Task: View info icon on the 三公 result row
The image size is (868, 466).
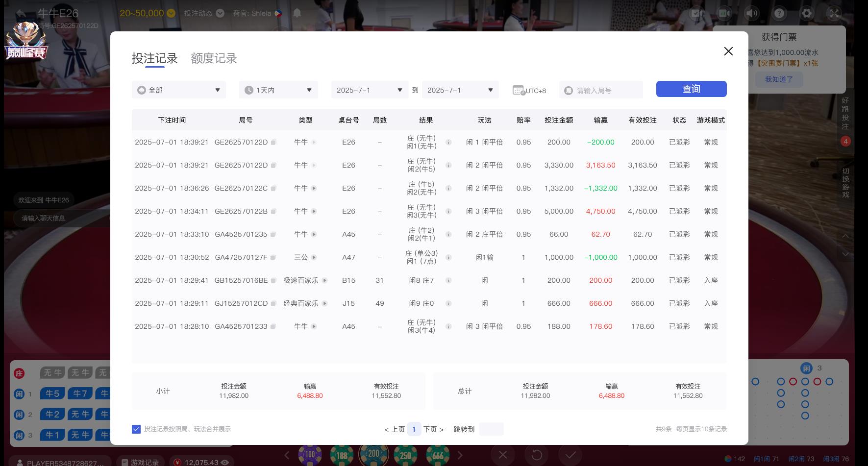Action: (x=448, y=257)
